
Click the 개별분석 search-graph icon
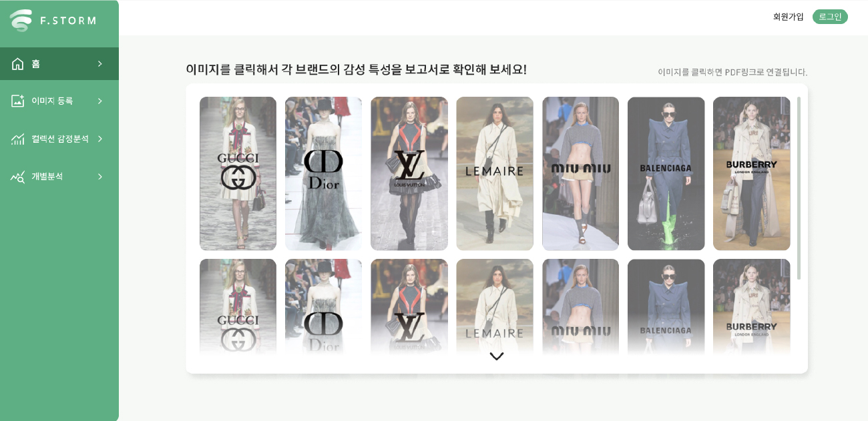[x=18, y=176]
